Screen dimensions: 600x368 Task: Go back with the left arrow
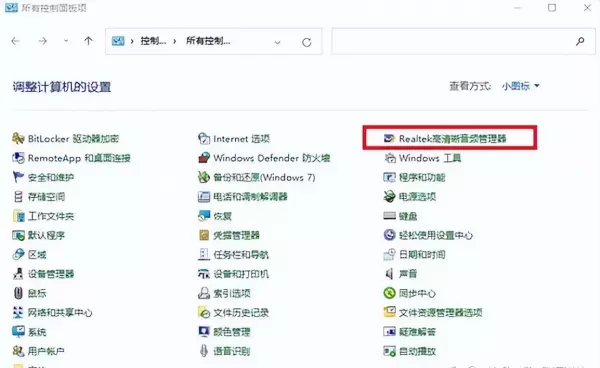click(x=15, y=41)
